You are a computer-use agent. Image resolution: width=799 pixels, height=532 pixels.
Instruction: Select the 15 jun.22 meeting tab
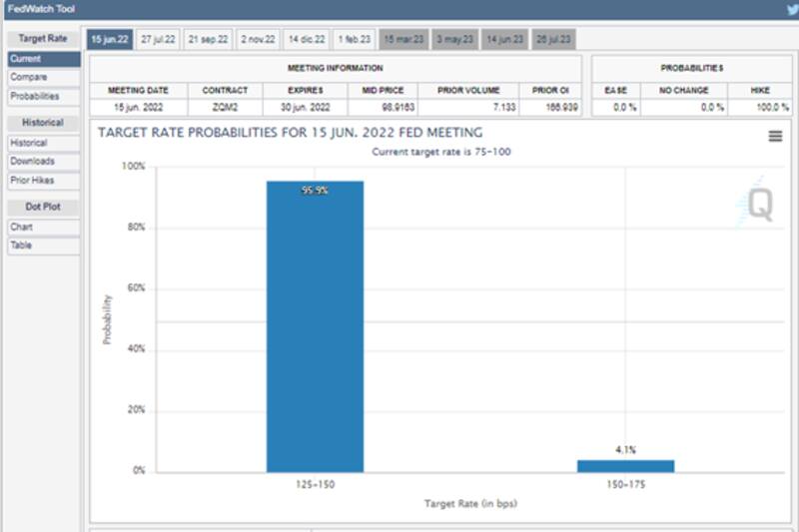click(109, 39)
